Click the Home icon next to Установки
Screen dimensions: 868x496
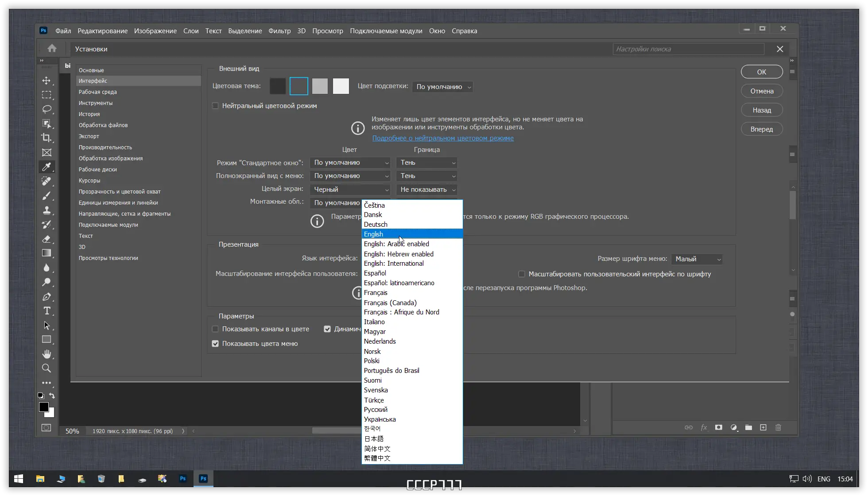(52, 49)
